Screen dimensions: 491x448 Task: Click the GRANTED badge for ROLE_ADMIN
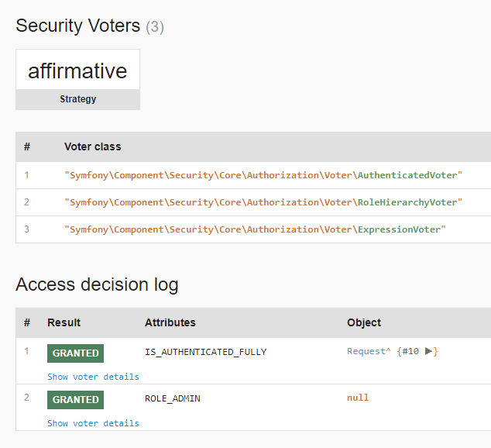pos(75,400)
